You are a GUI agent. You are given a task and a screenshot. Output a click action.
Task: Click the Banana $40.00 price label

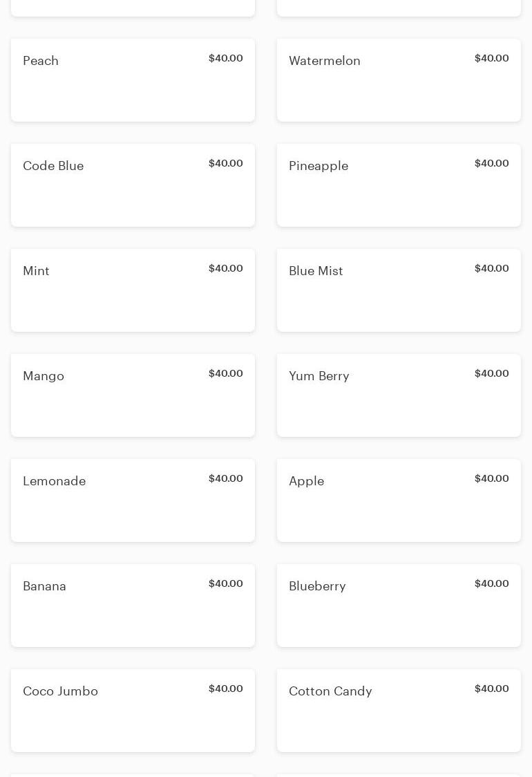click(226, 584)
